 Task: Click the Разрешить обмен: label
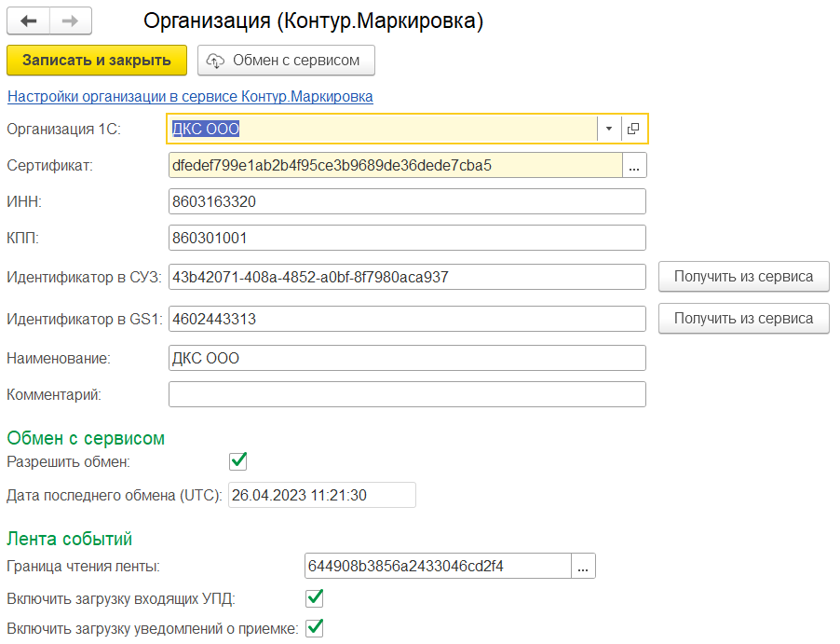pos(69,461)
